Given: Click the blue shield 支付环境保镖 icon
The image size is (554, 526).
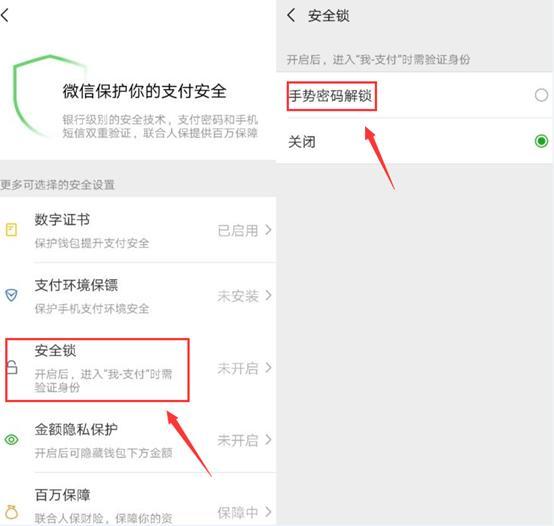Looking at the screenshot, I should point(11,295).
